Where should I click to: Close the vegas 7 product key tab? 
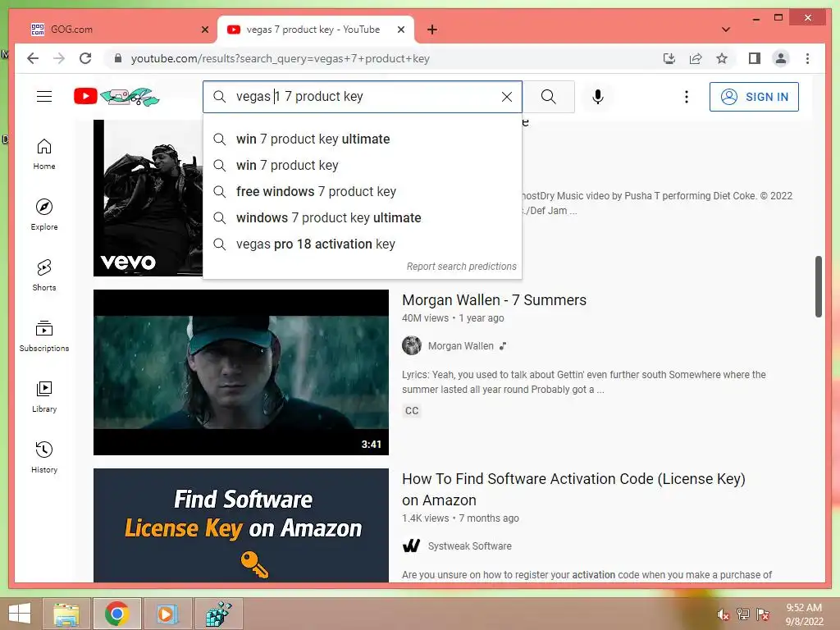[400, 30]
